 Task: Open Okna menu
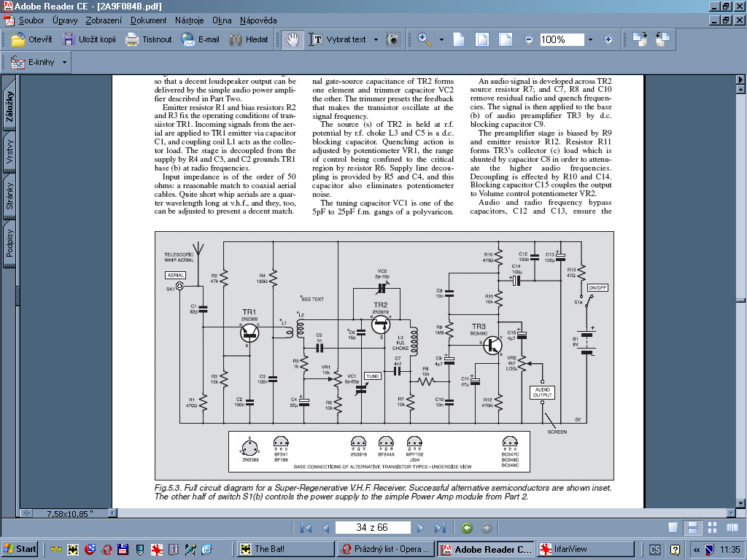222,20
